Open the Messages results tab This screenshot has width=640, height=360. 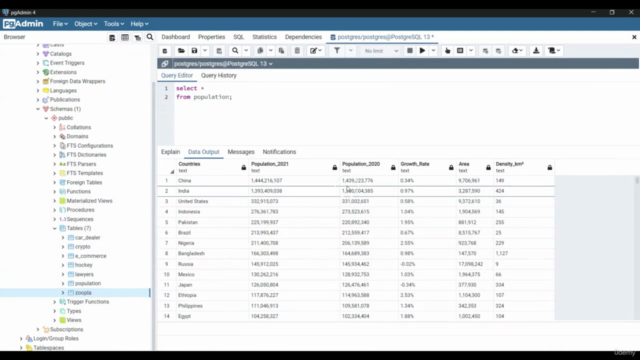pyautogui.click(x=241, y=152)
